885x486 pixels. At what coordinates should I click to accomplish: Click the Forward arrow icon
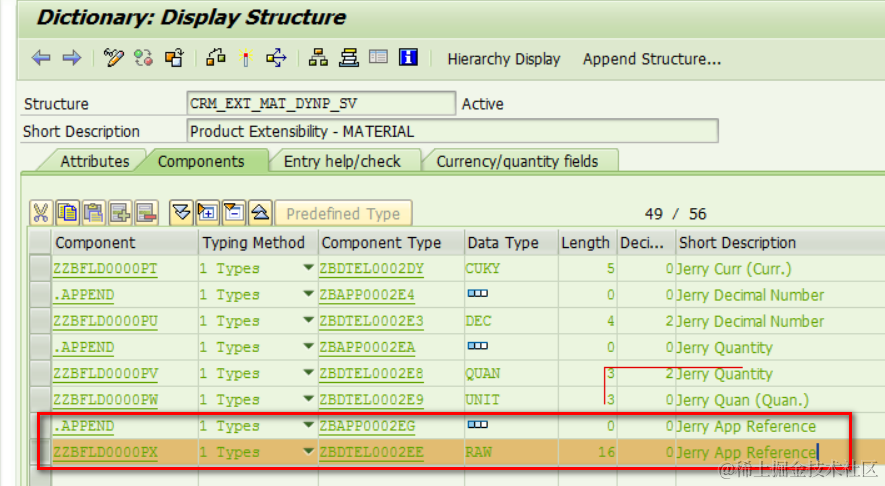point(72,58)
